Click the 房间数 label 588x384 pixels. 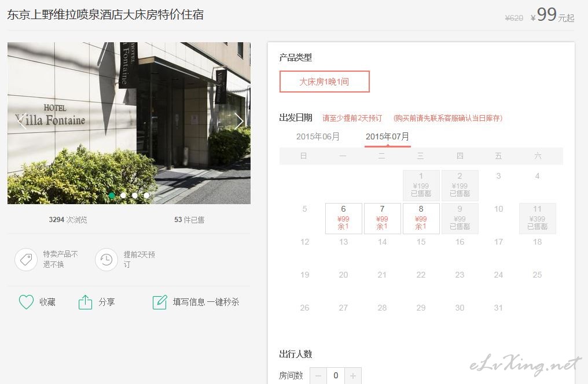[291, 375]
